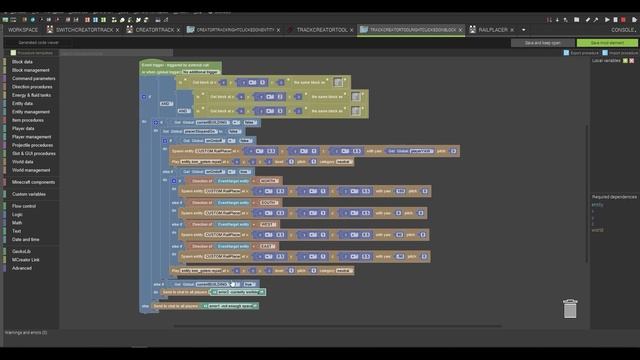Open the open tabs list dropdown arrow
The height and width of the screenshot is (360, 640).
(524, 30)
